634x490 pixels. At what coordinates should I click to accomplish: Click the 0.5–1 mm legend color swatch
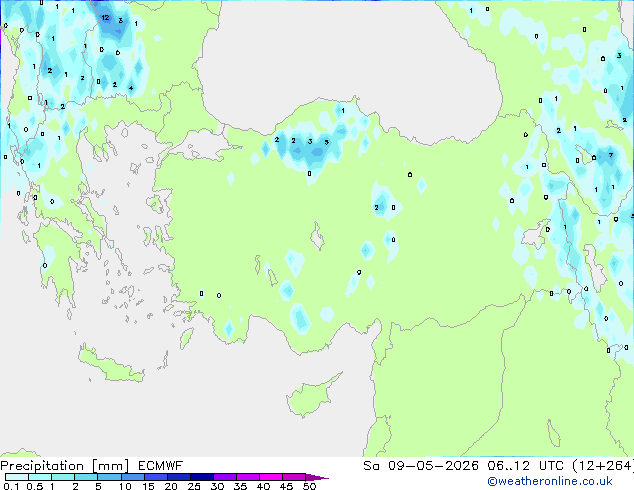click(40, 477)
